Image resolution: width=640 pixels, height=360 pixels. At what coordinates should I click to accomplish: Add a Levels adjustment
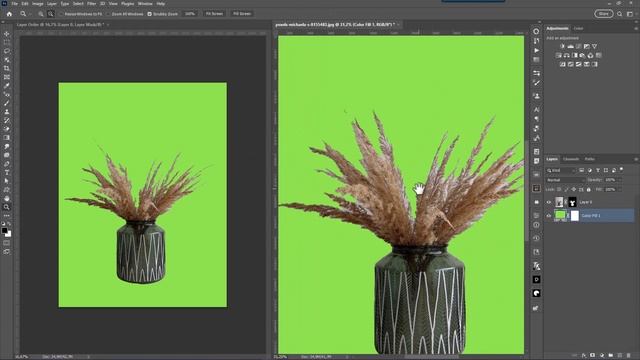571,47
